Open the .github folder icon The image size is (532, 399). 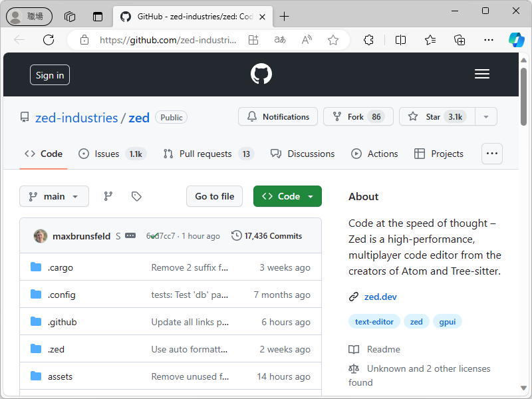coord(36,321)
